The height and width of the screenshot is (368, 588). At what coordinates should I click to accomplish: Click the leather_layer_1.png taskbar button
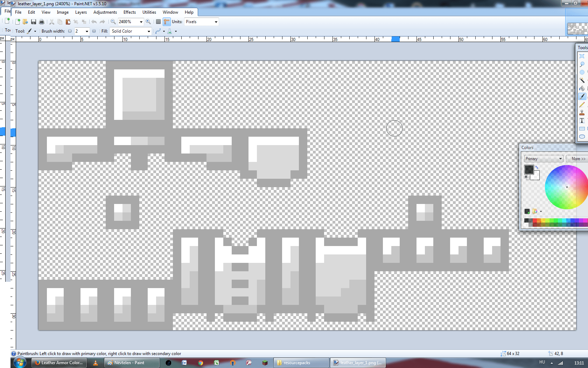click(x=358, y=363)
